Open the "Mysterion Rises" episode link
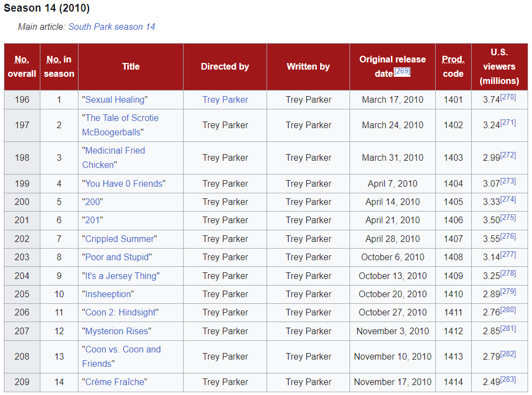532x395 pixels. click(x=117, y=331)
